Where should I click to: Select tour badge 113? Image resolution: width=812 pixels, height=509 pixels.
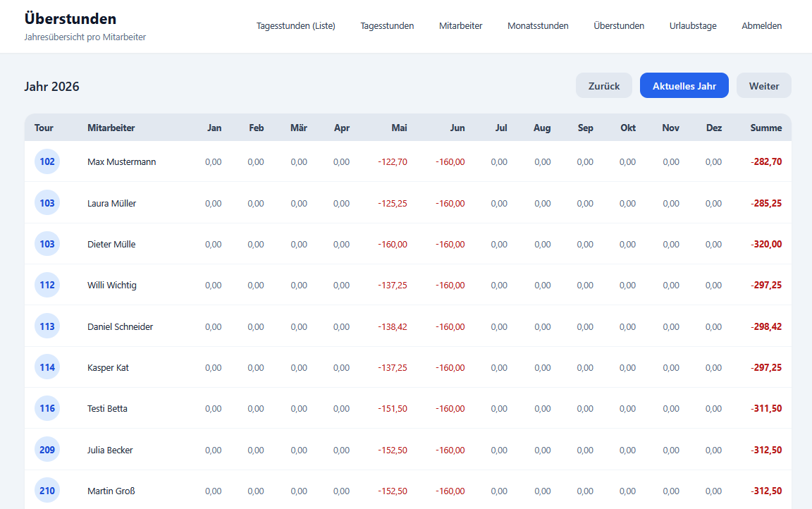[47, 326]
